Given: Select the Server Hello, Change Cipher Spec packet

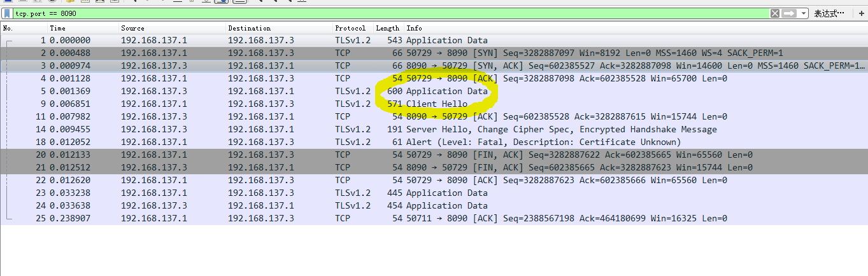Looking at the screenshot, I should tap(434, 129).
